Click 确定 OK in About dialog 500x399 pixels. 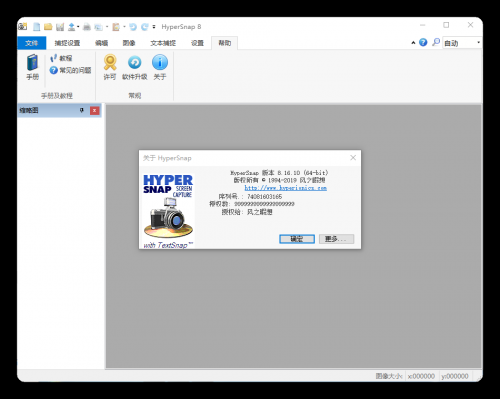(x=297, y=239)
